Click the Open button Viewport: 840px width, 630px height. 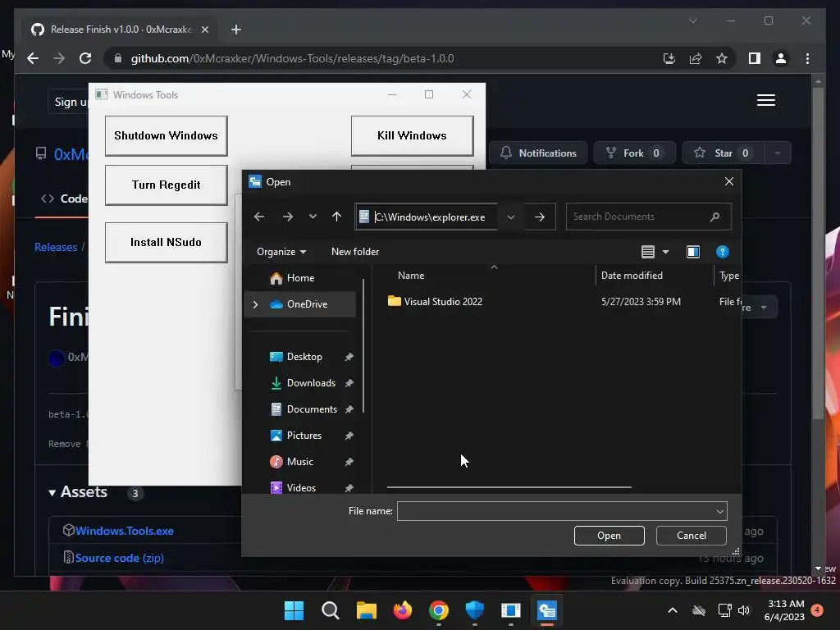pyautogui.click(x=609, y=536)
